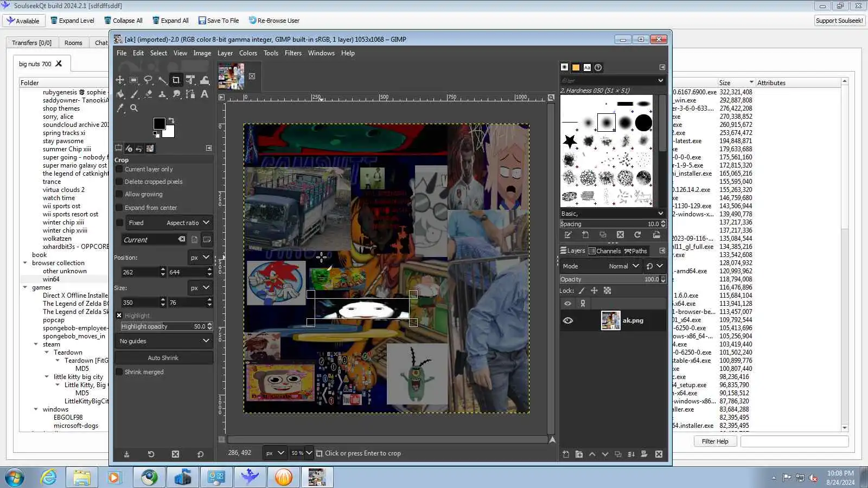Click the Soulseek filter text input field
The width and height of the screenshot is (868, 488).
794,441
